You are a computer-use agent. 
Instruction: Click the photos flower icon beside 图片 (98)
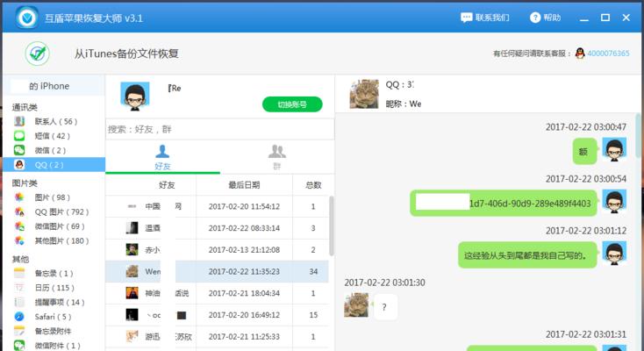(x=19, y=197)
